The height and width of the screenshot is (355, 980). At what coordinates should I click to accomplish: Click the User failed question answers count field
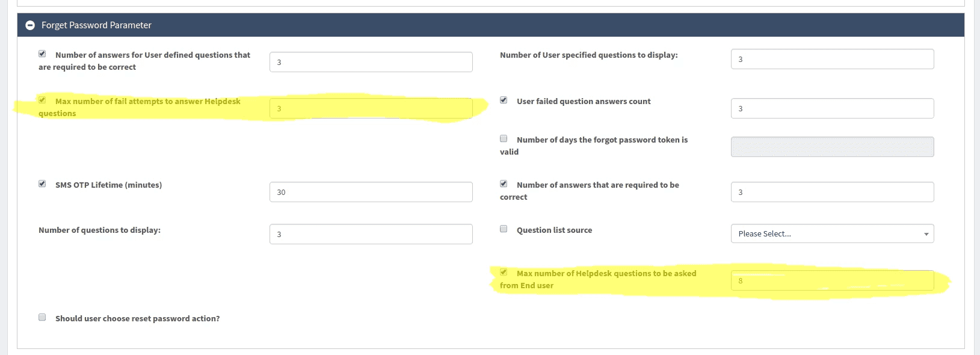pyautogui.click(x=832, y=108)
